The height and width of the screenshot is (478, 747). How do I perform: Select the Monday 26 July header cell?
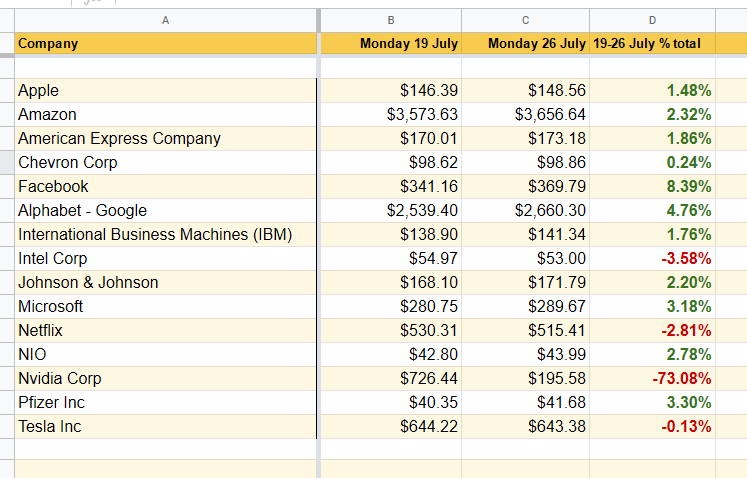(525, 43)
